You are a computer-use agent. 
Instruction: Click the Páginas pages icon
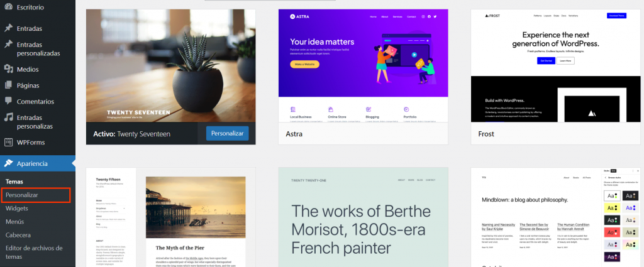pos(8,85)
